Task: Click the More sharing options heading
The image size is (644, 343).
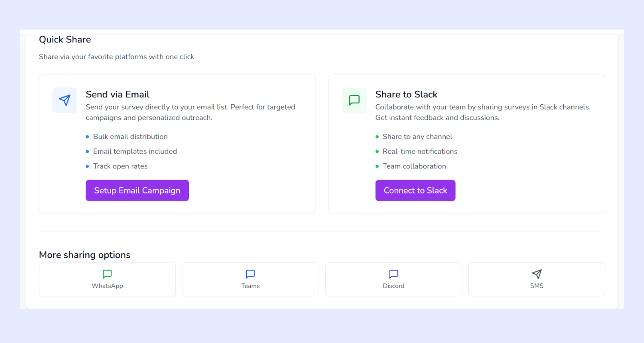Action: coord(85,255)
